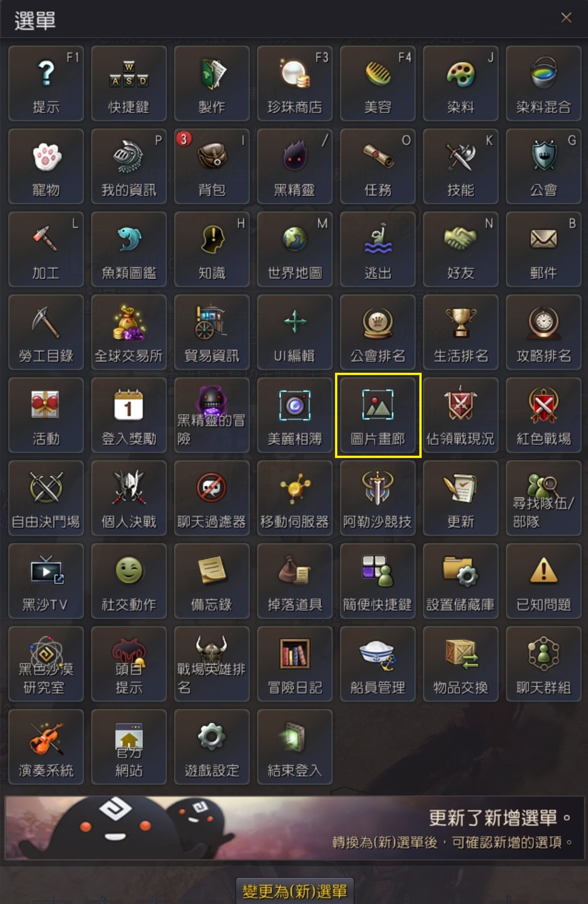Close the 選單 menu window
The width and height of the screenshot is (588, 904).
click(566, 18)
